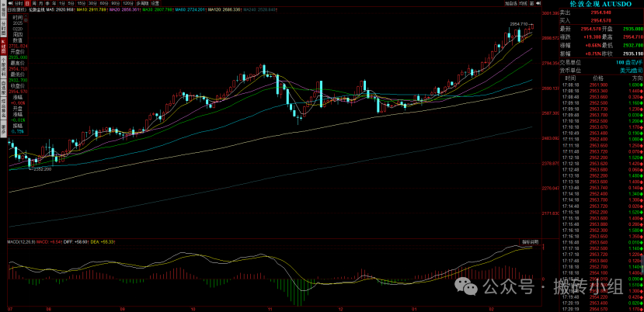
Task: Click the 11 month label on time axis
Action: (270, 308)
